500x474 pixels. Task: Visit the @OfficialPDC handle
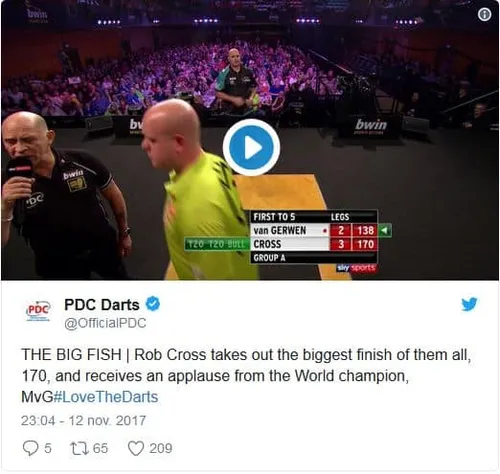point(105,323)
